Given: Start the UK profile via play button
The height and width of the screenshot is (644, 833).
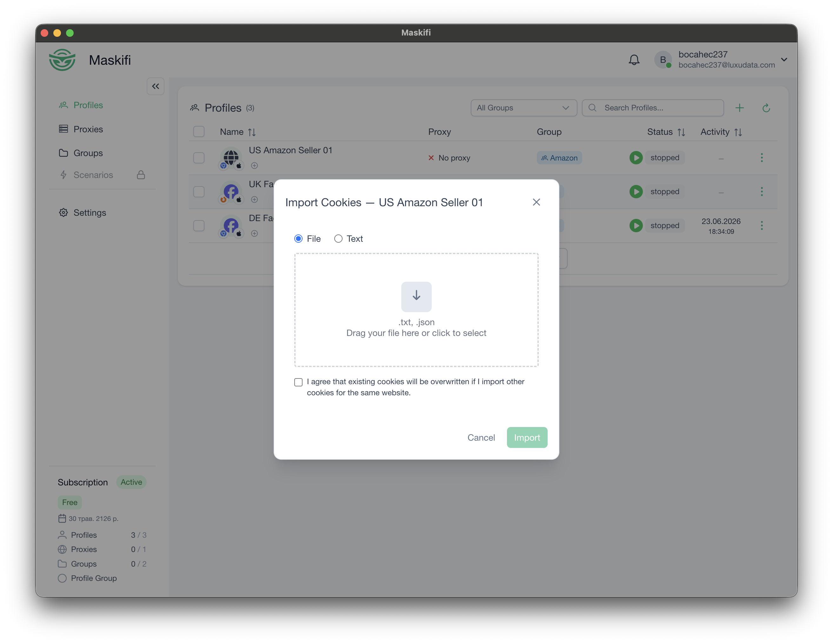Looking at the screenshot, I should point(636,192).
